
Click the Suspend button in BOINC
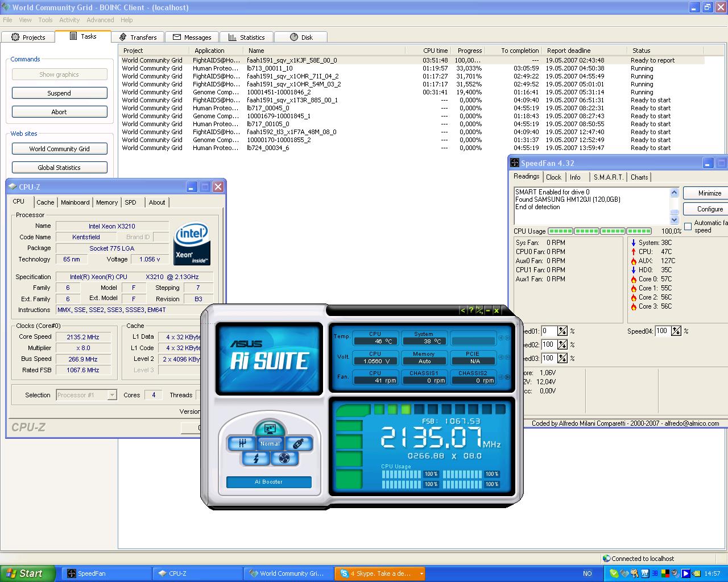59,93
